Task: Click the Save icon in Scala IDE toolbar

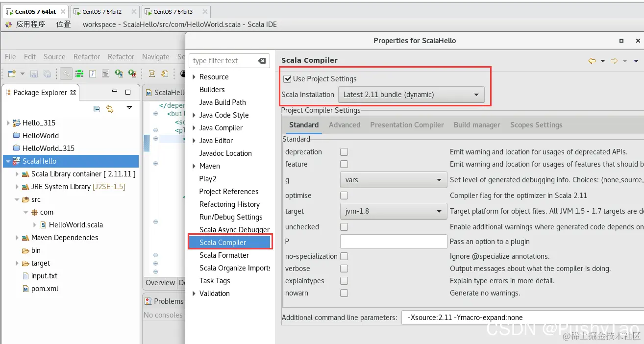Action: [34, 74]
